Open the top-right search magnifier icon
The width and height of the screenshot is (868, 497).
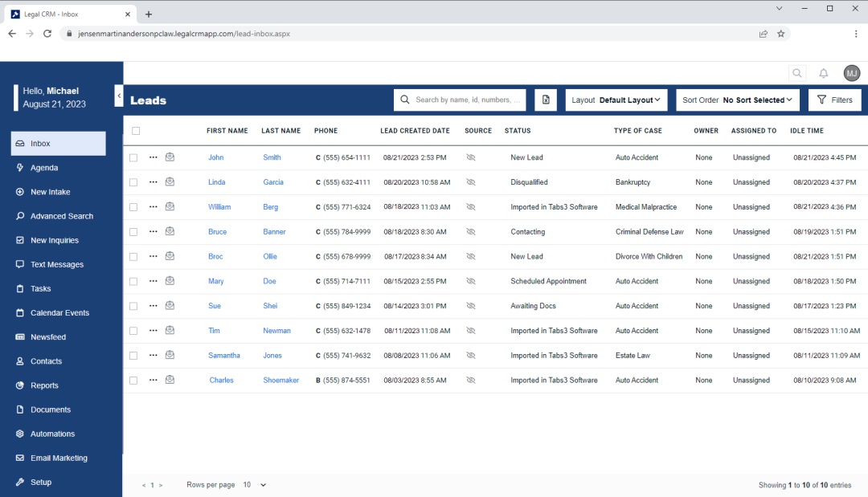796,73
